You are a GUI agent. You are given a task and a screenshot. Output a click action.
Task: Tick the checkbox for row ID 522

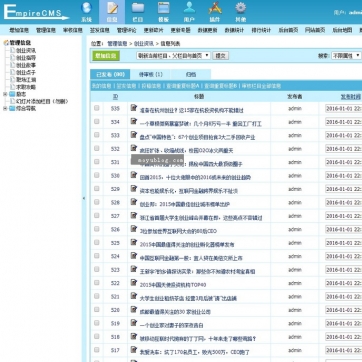pyautogui.click(x=97, y=283)
